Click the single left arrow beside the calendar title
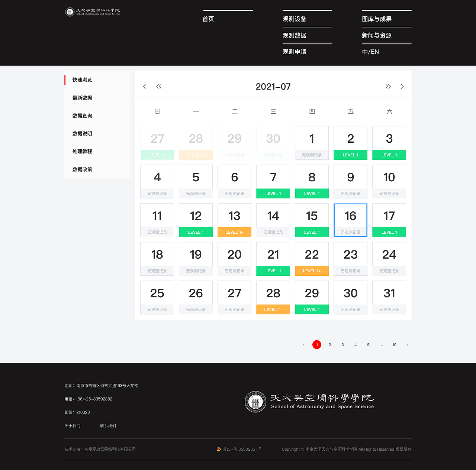The image size is (476, 470). tap(144, 86)
